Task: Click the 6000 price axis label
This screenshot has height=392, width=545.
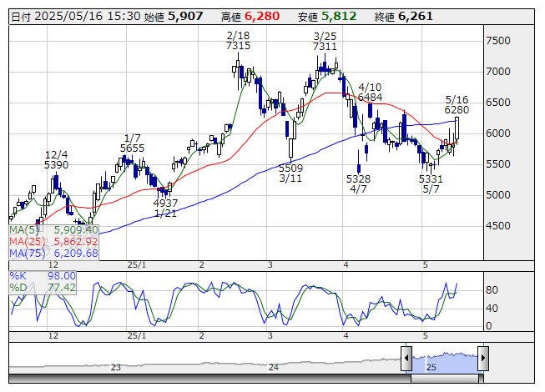Action: coord(498,133)
